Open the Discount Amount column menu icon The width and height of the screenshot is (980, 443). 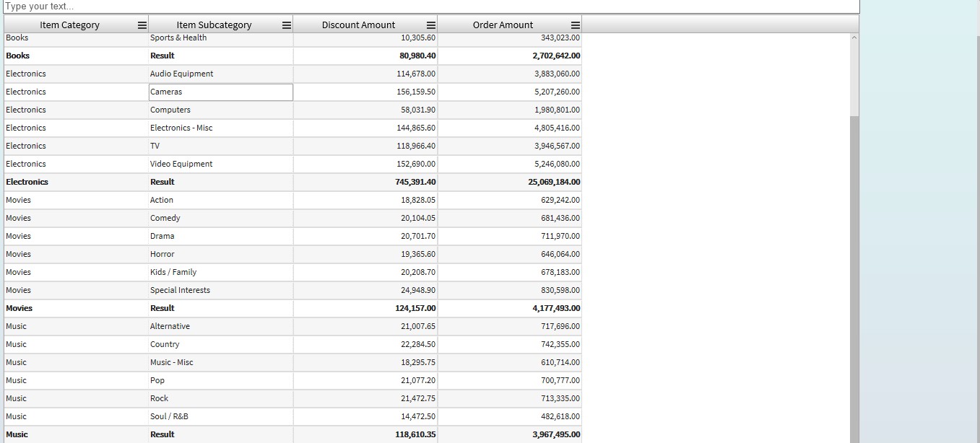[x=431, y=25]
